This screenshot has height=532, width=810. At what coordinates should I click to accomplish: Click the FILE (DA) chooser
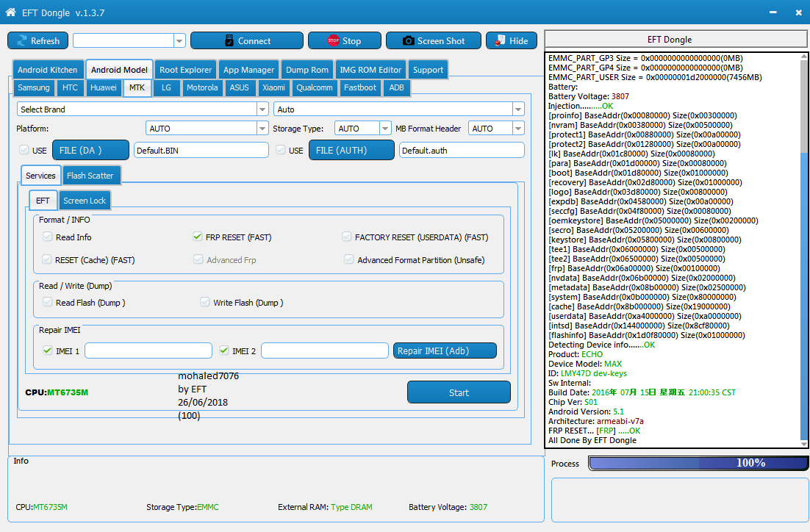pyautogui.click(x=90, y=149)
